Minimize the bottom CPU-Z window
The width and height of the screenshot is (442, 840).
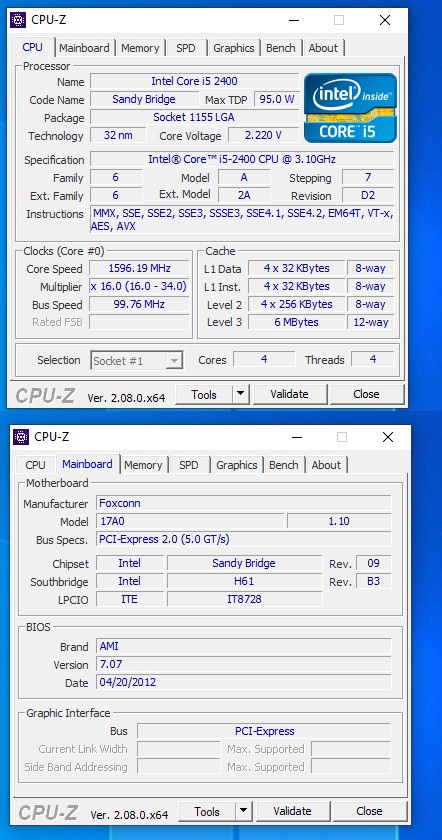297,438
